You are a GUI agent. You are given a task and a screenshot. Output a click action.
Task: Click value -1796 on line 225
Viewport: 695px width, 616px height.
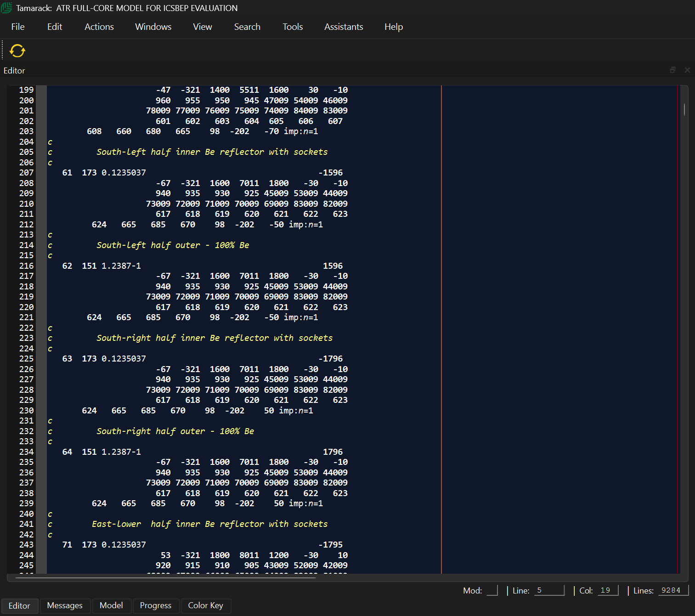pos(330,359)
